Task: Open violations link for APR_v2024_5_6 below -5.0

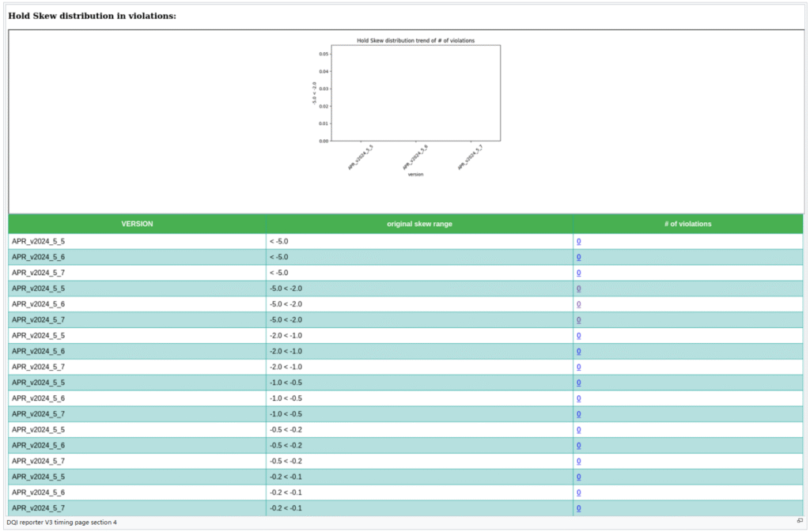Action: coord(578,258)
